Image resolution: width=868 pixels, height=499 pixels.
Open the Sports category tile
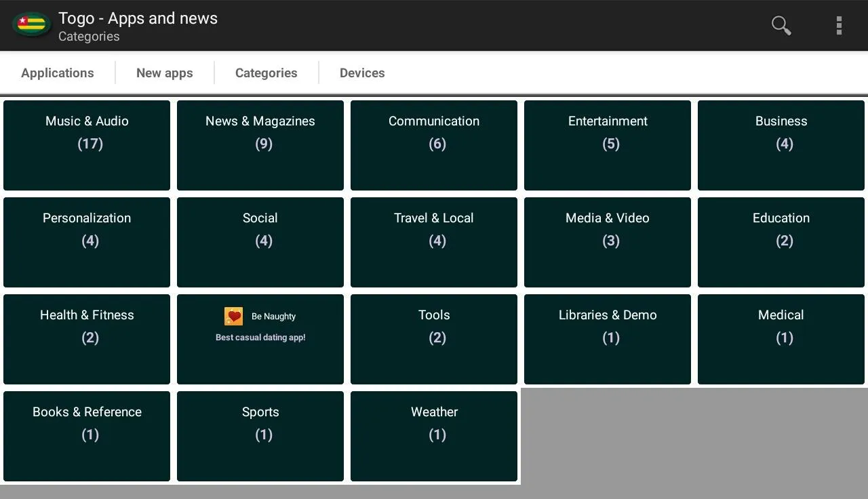tap(260, 436)
